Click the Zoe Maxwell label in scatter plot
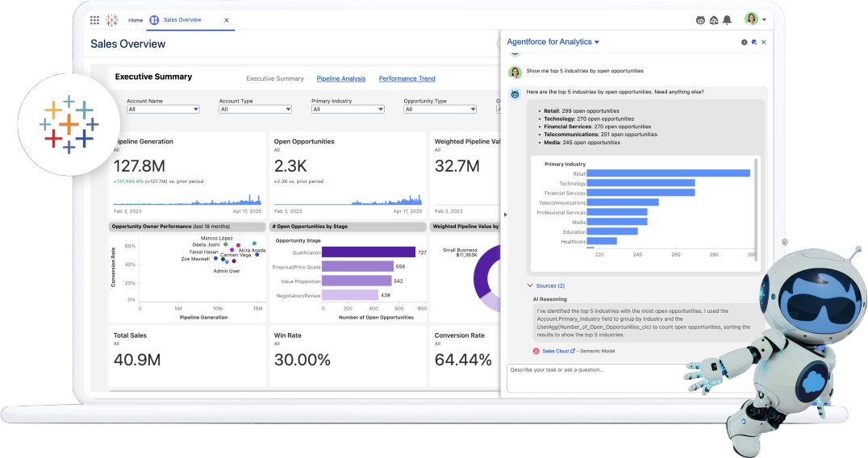The height and width of the screenshot is (458, 868). tap(195, 259)
